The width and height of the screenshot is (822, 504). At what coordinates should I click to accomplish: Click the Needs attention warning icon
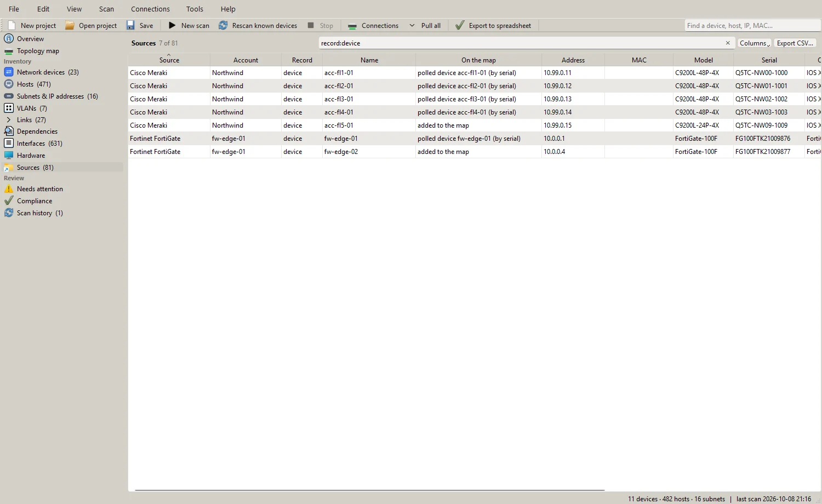tap(9, 188)
